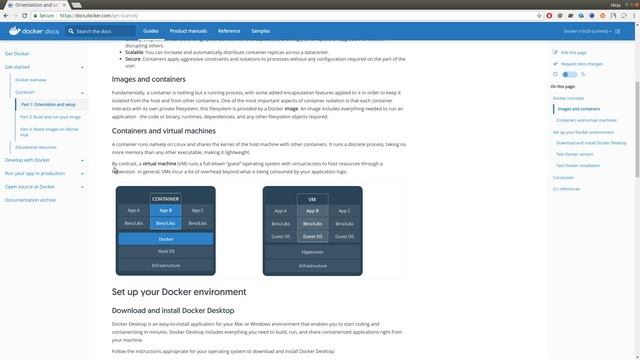The width and height of the screenshot is (640, 360).
Task: Click the VM architecture diagram
Action: [313, 231]
